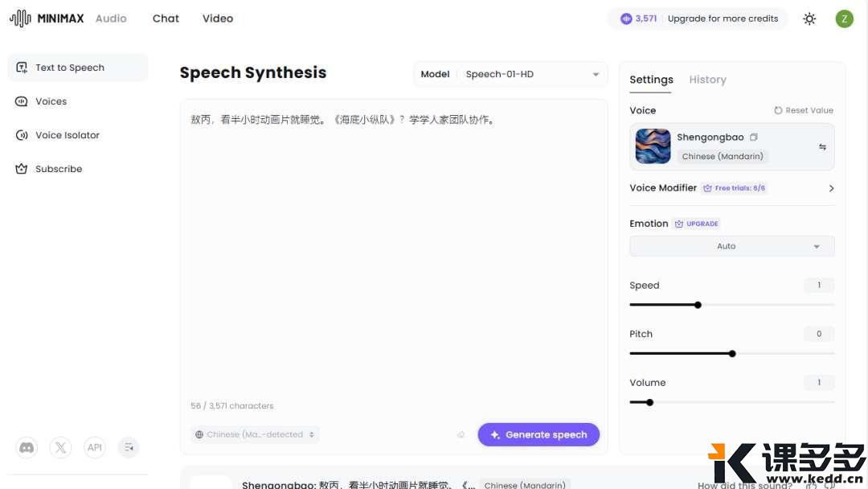868x489 pixels.
Task: Open the Video section
Action: pyautogui.click(x=218, y=18)
